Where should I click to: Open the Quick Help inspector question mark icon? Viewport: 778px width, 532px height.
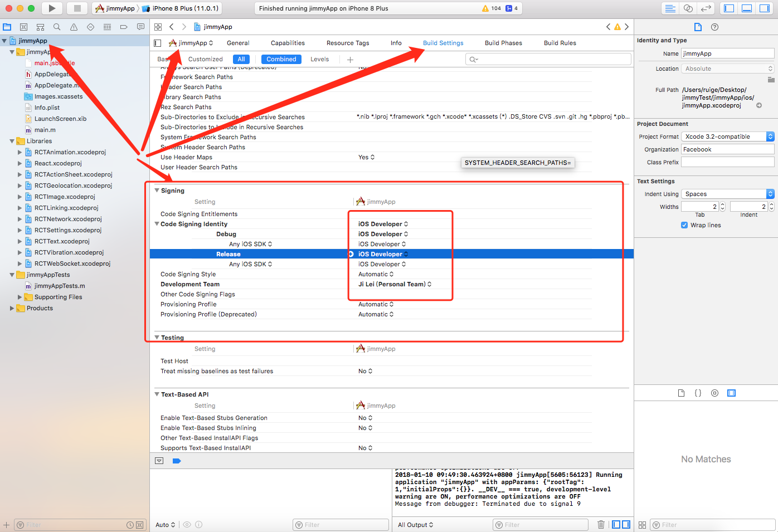714,27
